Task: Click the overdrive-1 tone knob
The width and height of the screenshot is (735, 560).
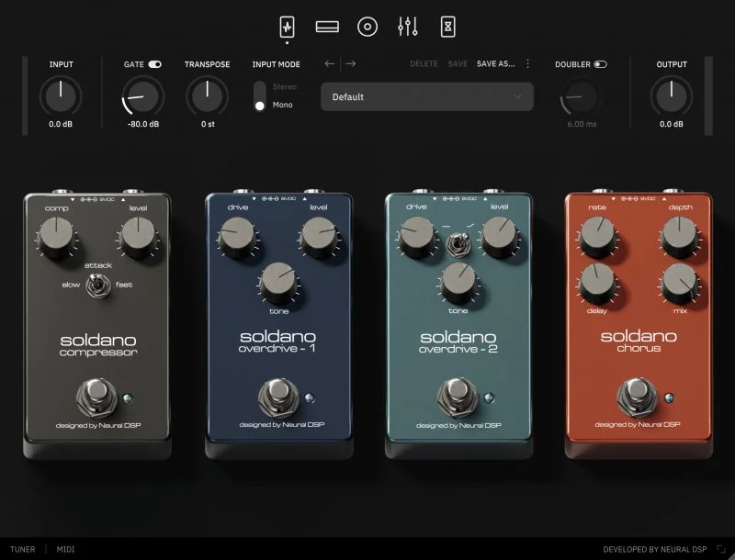Action: click(x=278, y=283)
